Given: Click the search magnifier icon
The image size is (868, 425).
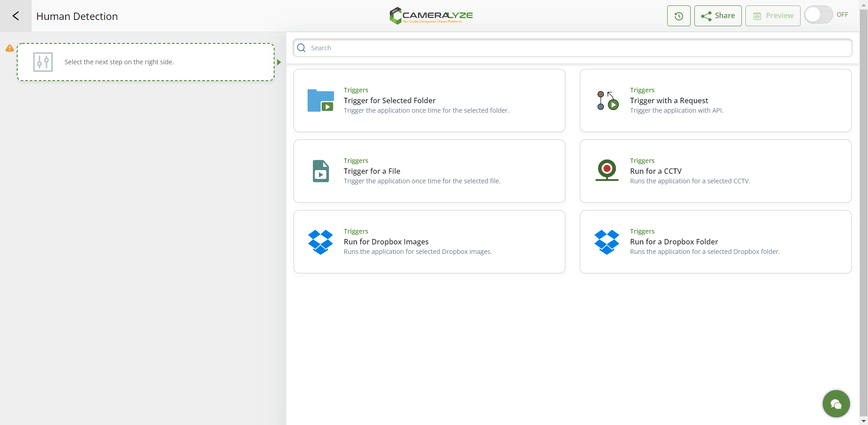Looking at the screenshot, I should tap(302, 48).
